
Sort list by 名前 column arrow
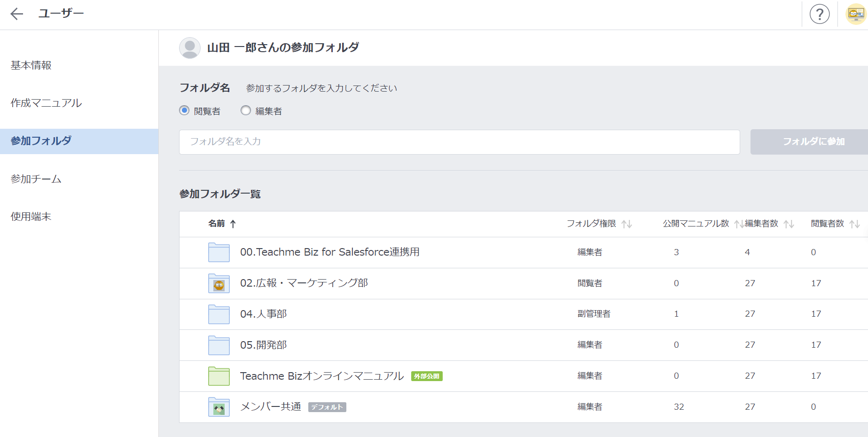point(233,224)
